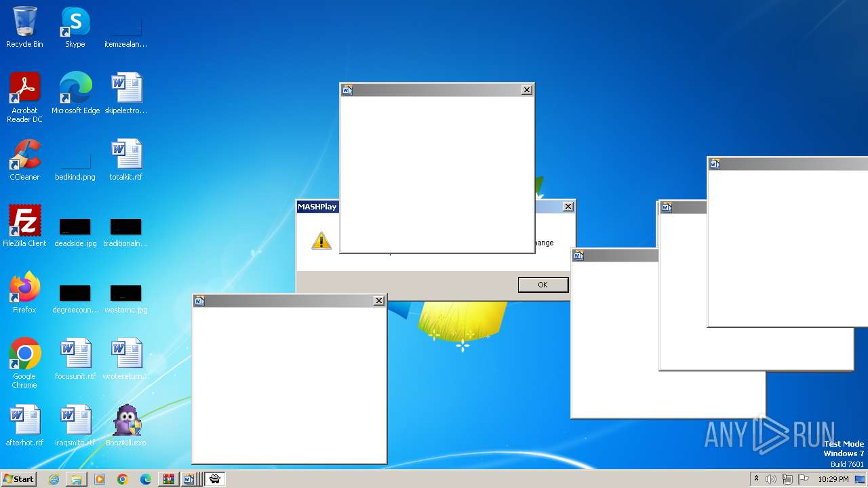Select the Skype desktop shortcut
Screen dimensions: 868x488
75,27
